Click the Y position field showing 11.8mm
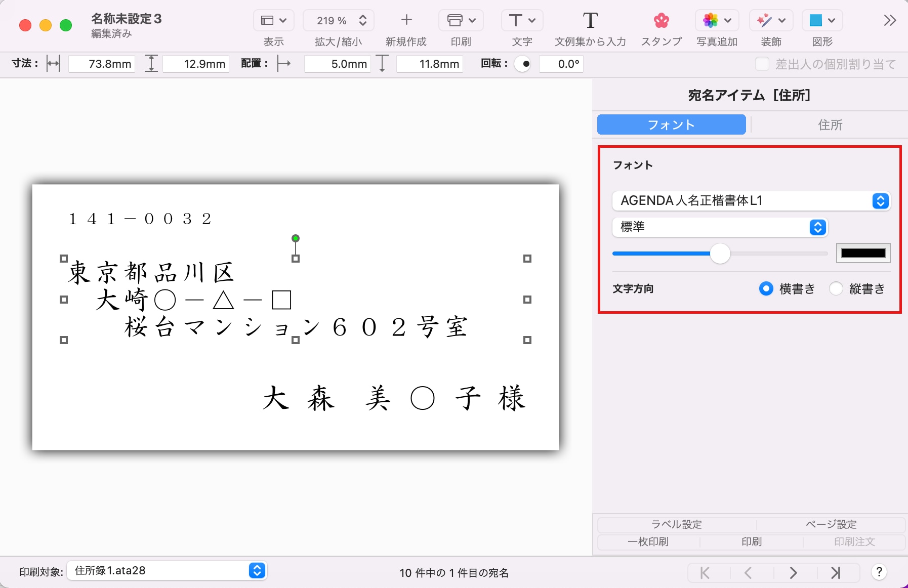 pyautogui.click(x=429, y=64)
